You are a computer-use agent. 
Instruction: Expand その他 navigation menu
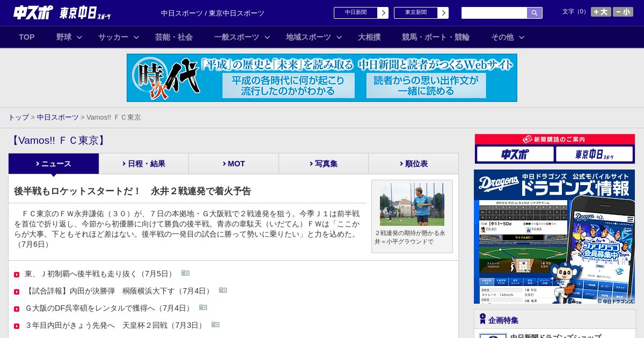(x=507, y=37)
